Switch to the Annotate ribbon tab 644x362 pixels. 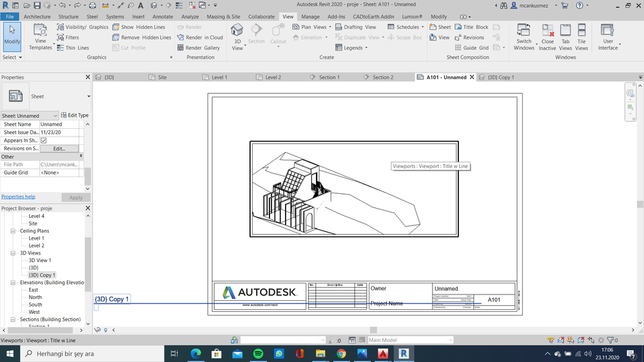point(162,17)
